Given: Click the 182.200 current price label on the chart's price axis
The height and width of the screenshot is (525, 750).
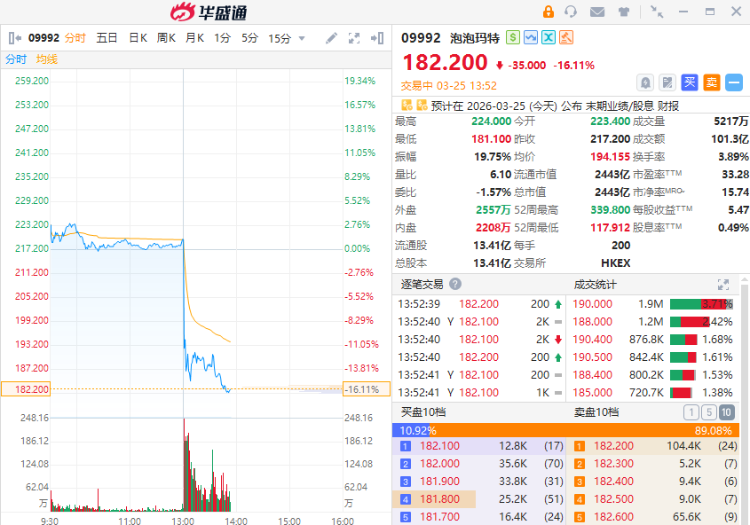Looking at the screenshot, I should 26,389.
